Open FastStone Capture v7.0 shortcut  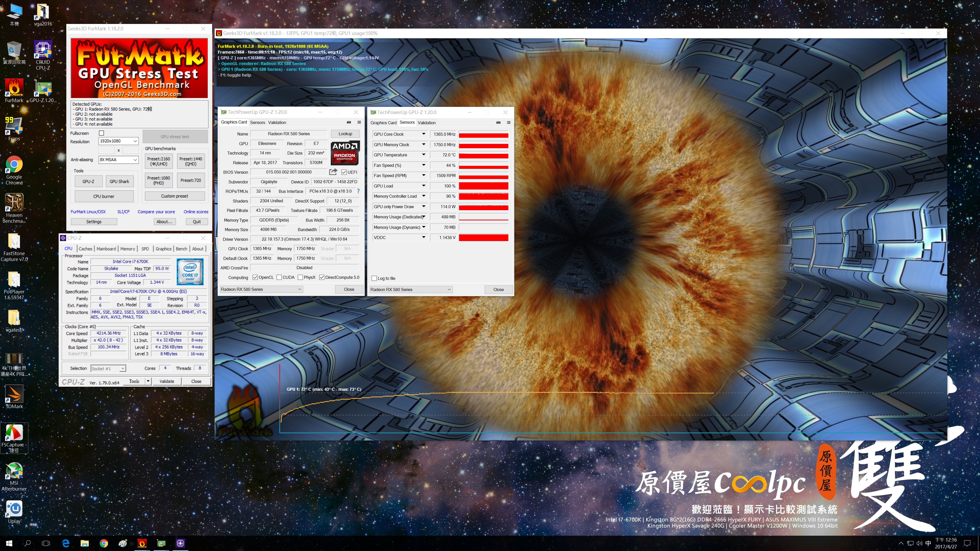point(14,247)
